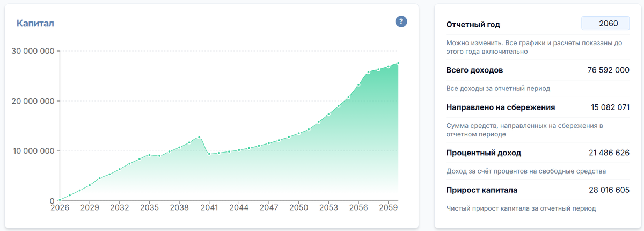Click the 2044 year axis label

click(239, 208)
